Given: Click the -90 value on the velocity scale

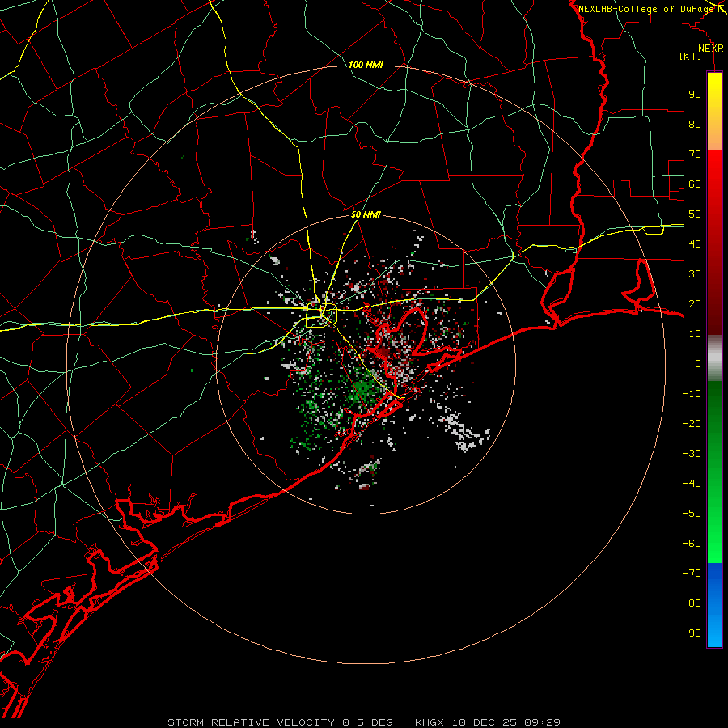Looking at the screenshot, I should coord(692,633).
